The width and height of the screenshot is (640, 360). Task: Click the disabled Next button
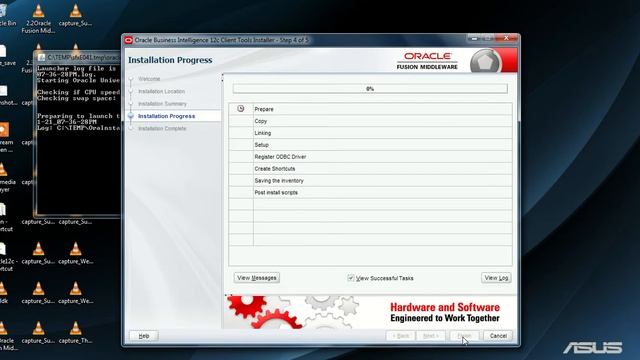click(x=431, y=336)
